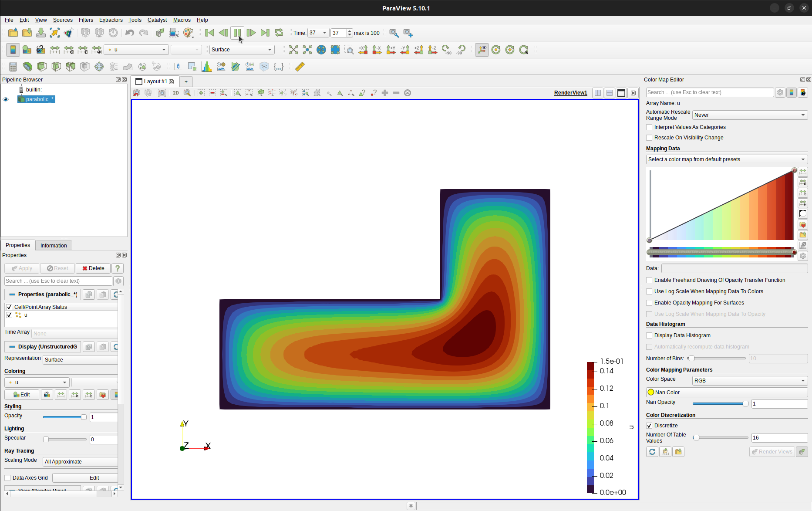
Task: Click the Slice filter icon
Action: 56,67
